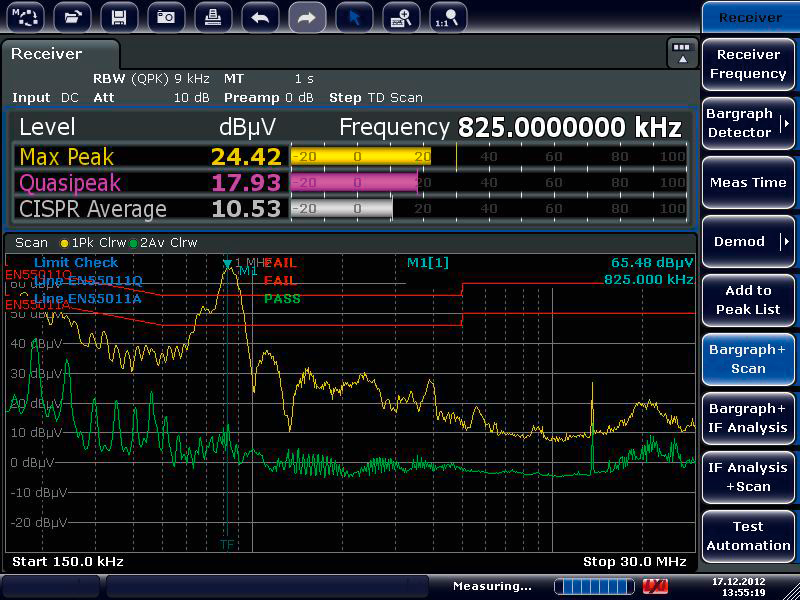Reset zoom with the 1:1 icon
The width and height of the screenshot is (800, 600).
click(x=448, y=17)
